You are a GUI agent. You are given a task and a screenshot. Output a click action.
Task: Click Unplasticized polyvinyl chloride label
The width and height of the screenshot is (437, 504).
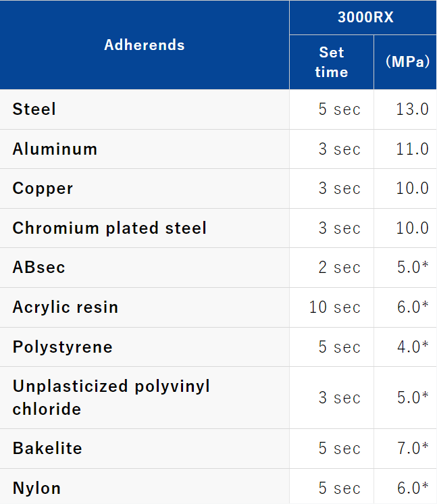(x=111, y=398)
